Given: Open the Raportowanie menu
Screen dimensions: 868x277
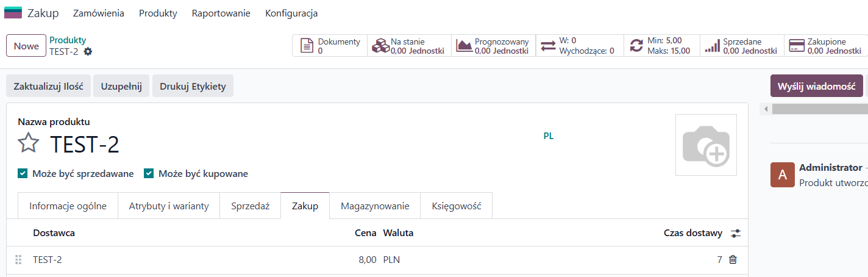Looking at the screenshot, I should [x=221, y=13].
